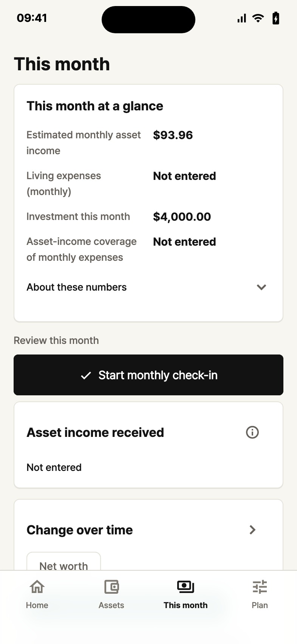
Task: Tap the Investment this month amount $4,000.00
Action: click(x=182, y=217)
